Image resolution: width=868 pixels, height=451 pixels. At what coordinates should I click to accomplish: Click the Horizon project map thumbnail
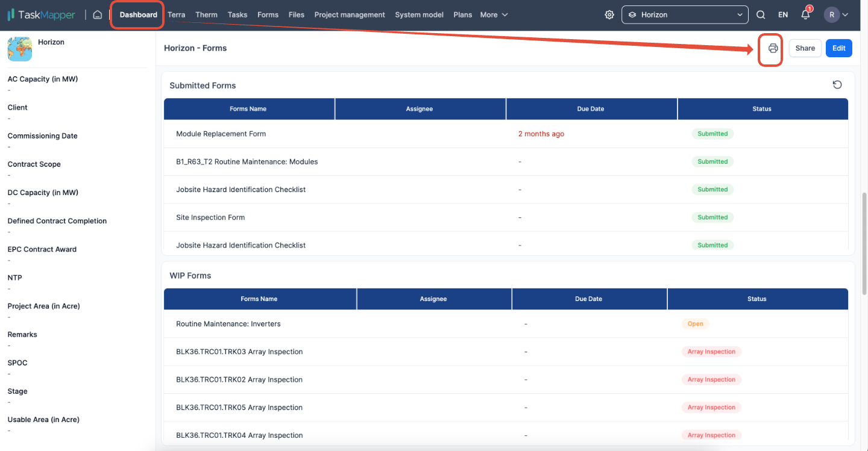(x=20, y=49)
